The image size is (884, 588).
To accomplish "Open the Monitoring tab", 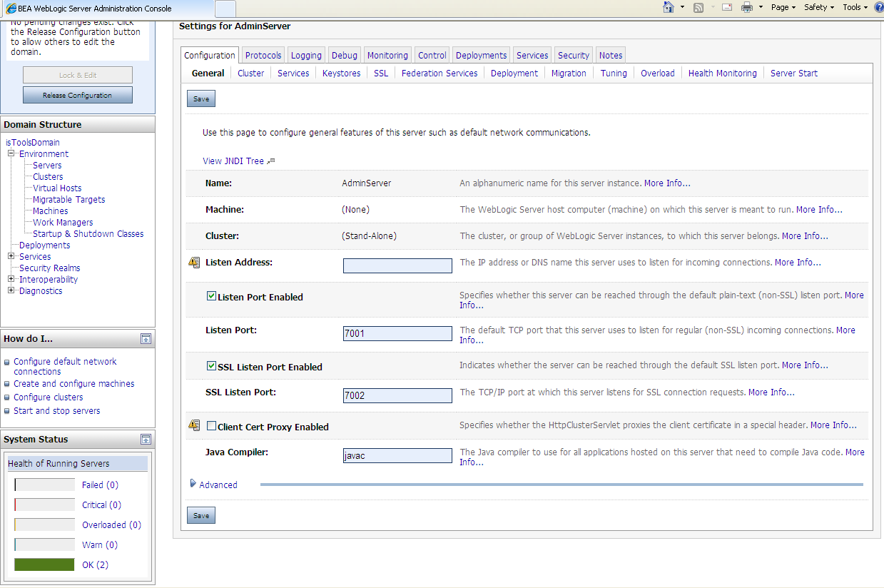I will click(387, 55).
